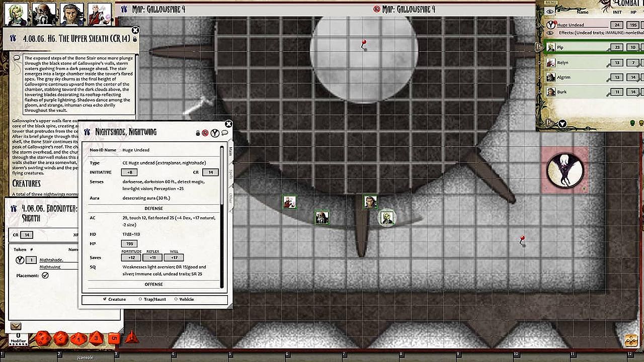Pick the d10 red die
The height and width of the screenshot is (362, 644).
[x=78, y=338]
